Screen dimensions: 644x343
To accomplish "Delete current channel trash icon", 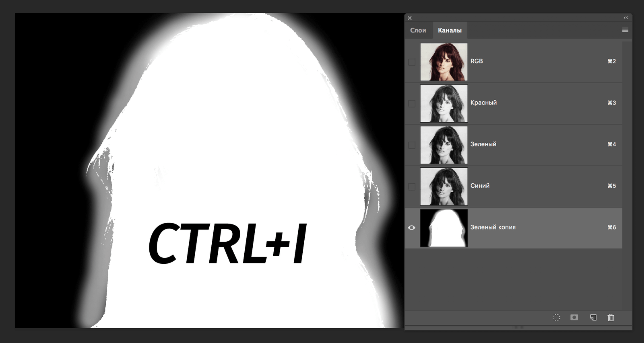I will click(611, 318).
